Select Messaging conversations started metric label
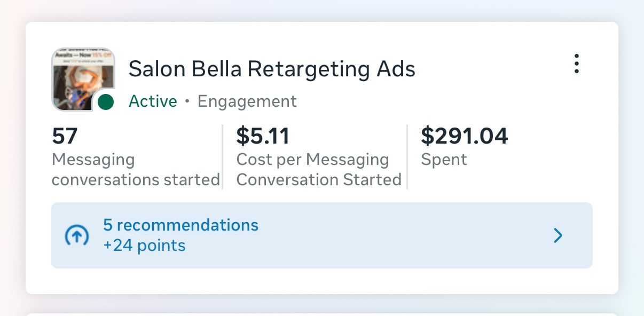The height and width of the screenshot is (316, 644). (136, 170)
